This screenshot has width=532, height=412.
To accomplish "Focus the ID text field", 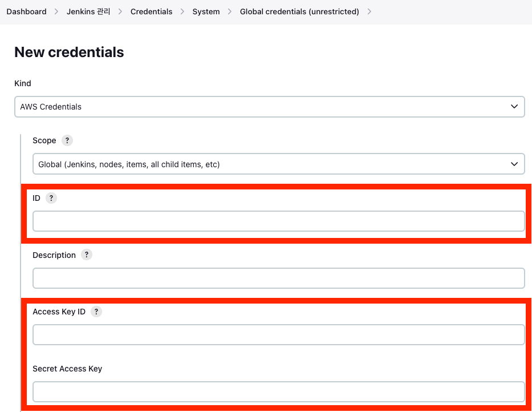I will pyautogui.click(x=279, y=221).
